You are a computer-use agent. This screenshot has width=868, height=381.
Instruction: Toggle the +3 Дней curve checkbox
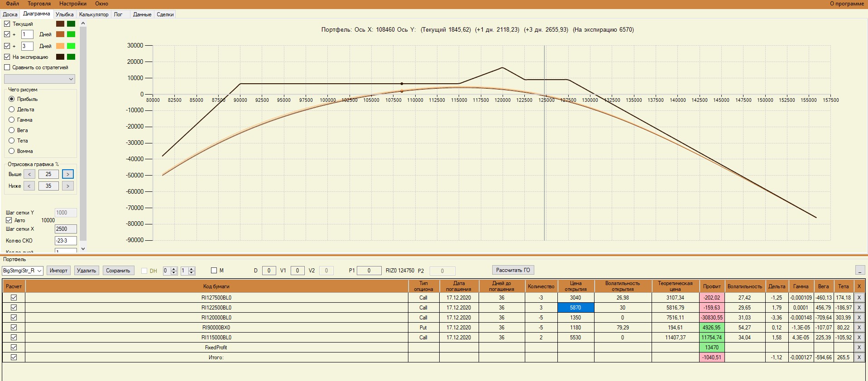click(7, 46)
